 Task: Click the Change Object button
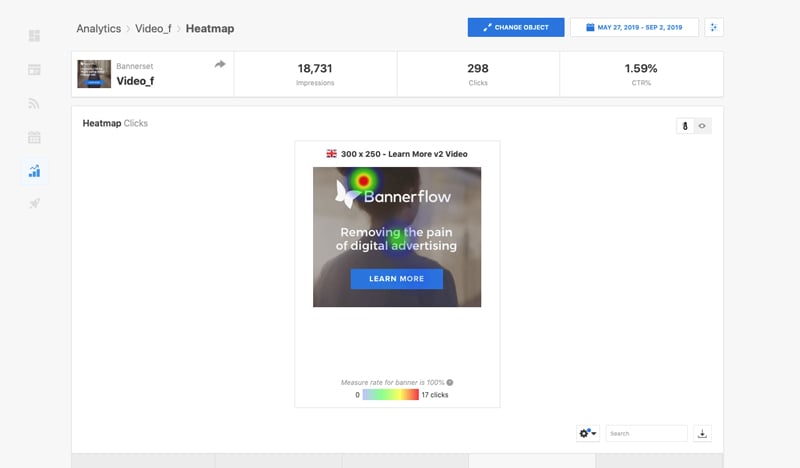(516, 27)
